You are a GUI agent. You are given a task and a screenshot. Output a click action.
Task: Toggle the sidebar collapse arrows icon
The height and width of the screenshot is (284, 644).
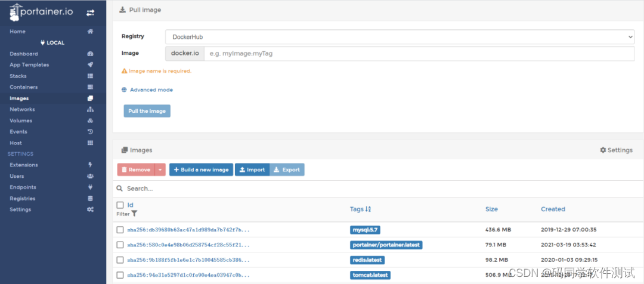point(91,13)
